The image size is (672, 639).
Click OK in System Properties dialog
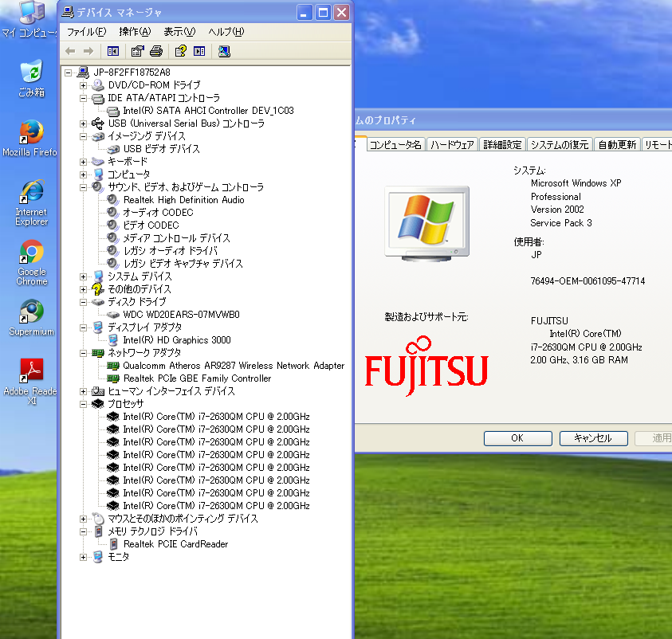517,438
